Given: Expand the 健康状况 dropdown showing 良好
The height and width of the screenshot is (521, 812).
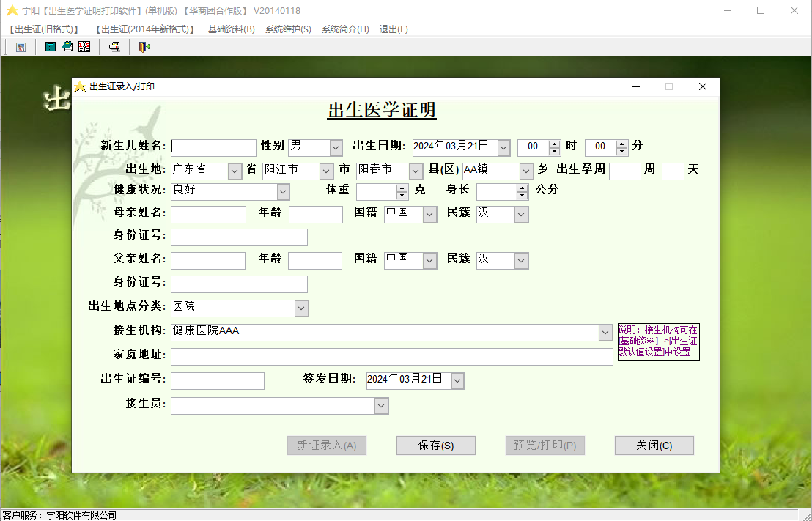Looking at the screenshot, I should (283, 192).
